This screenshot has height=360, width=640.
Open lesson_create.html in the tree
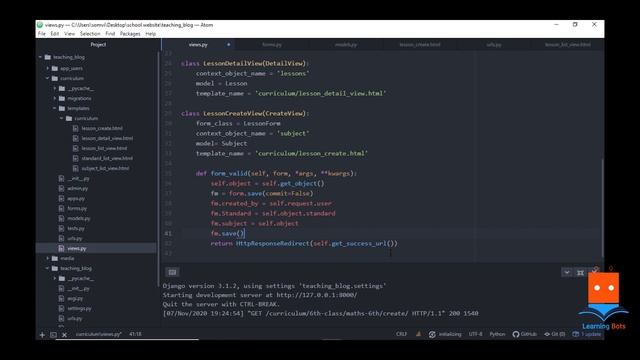coord(102,128)
